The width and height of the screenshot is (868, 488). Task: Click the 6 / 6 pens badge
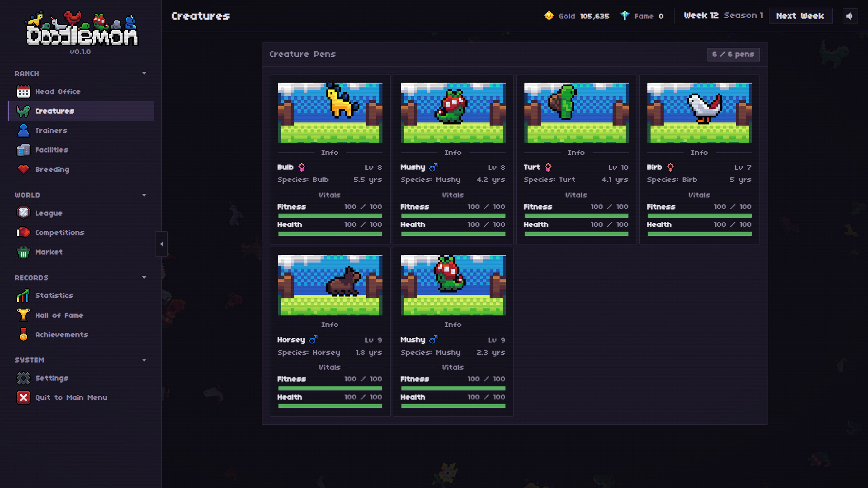[733, 54]
